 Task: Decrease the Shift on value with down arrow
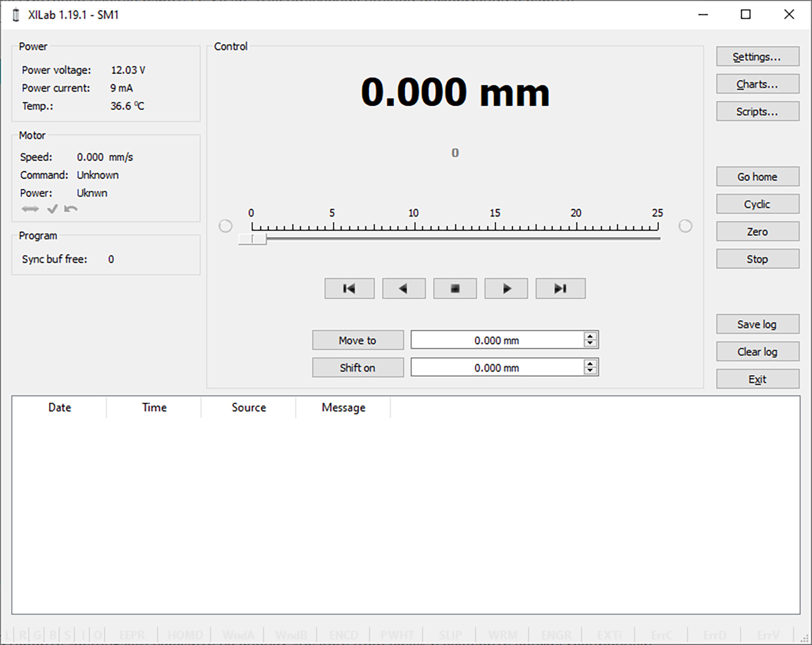590,371
